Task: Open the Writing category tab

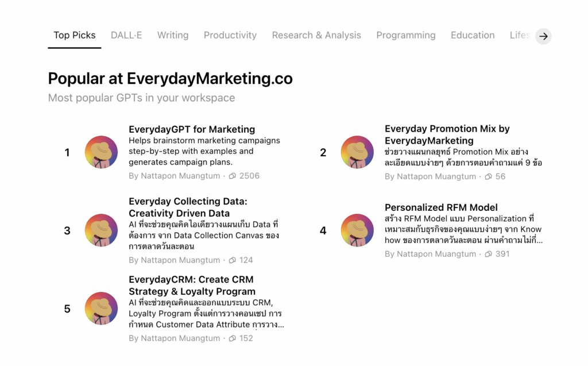Action: pyautogui.click(x=173, y=35)
